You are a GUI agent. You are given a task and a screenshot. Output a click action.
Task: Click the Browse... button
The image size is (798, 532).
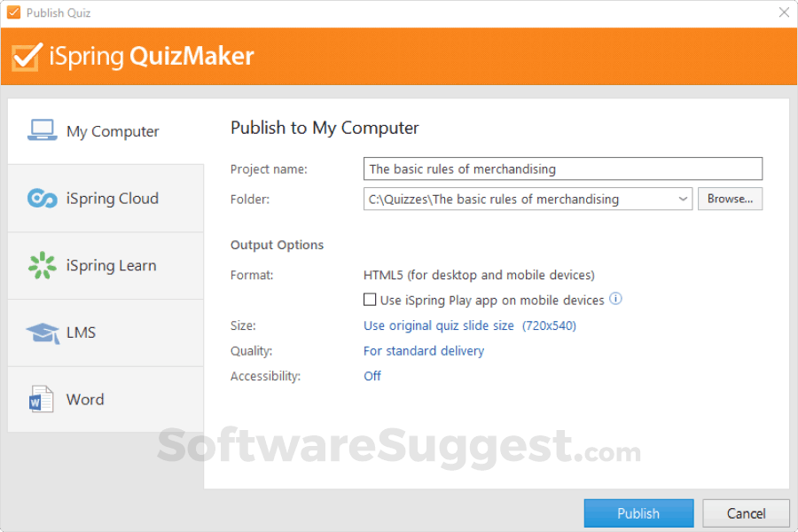pyautogui.click(x=730, y=199)
